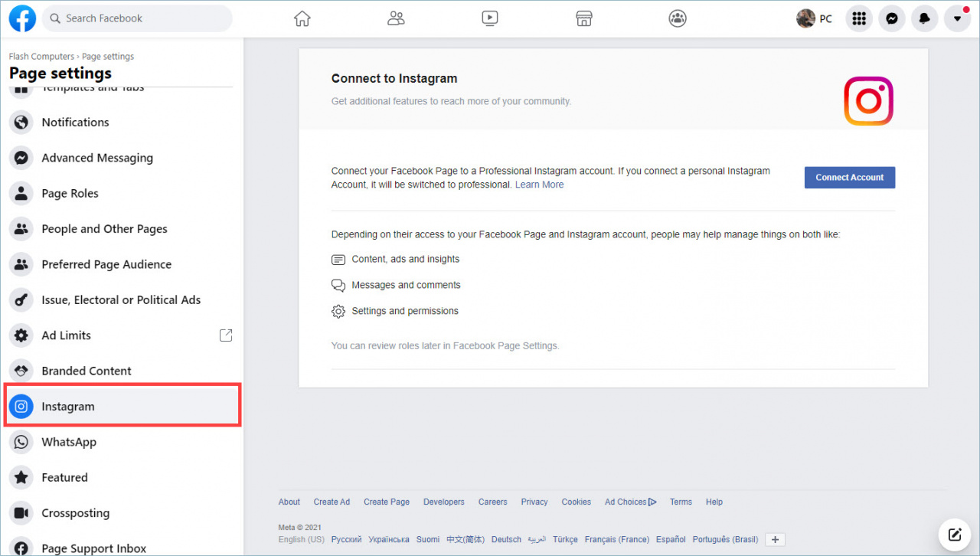Open the Home feed icon
Screen dimensions: 980x556
coord(302,18)
